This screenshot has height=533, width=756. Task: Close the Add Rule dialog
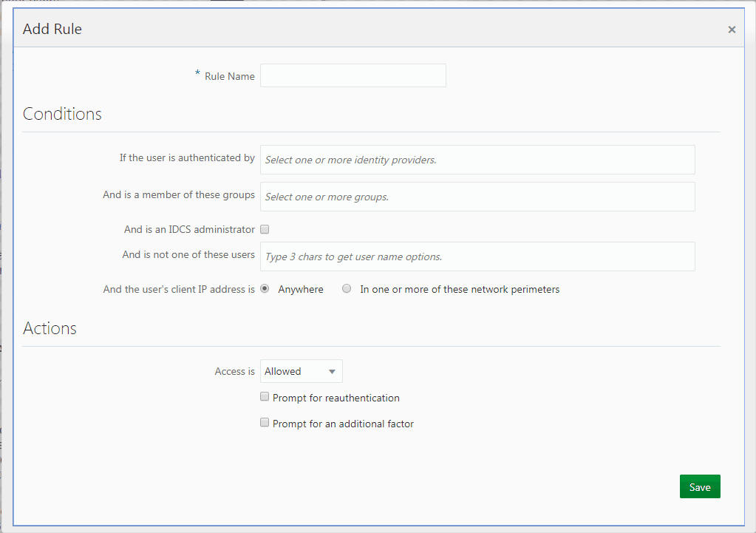pyautogui.click(x=731, y=29)
